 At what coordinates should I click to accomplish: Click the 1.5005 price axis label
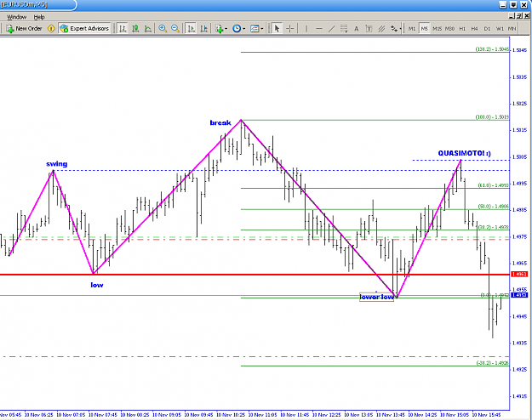[519, 157]
